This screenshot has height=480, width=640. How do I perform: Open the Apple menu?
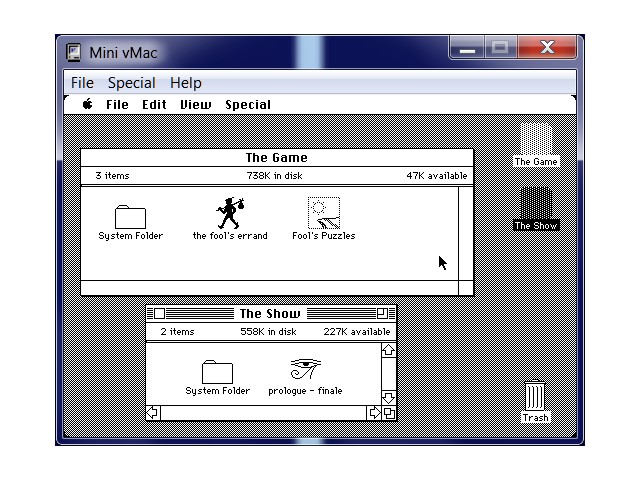(87, 104)
